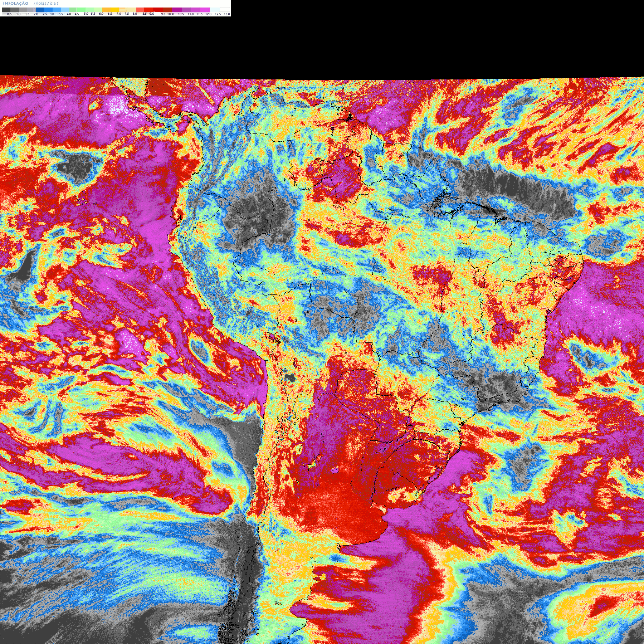
Task: Click the 11.0 legend value
Action: pyautogui.click(x=191, y=14)
